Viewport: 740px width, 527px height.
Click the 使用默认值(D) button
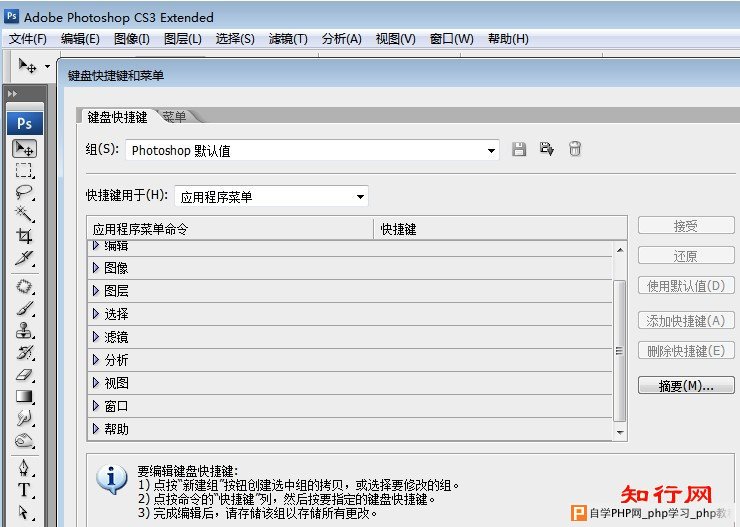pos(686,285)
